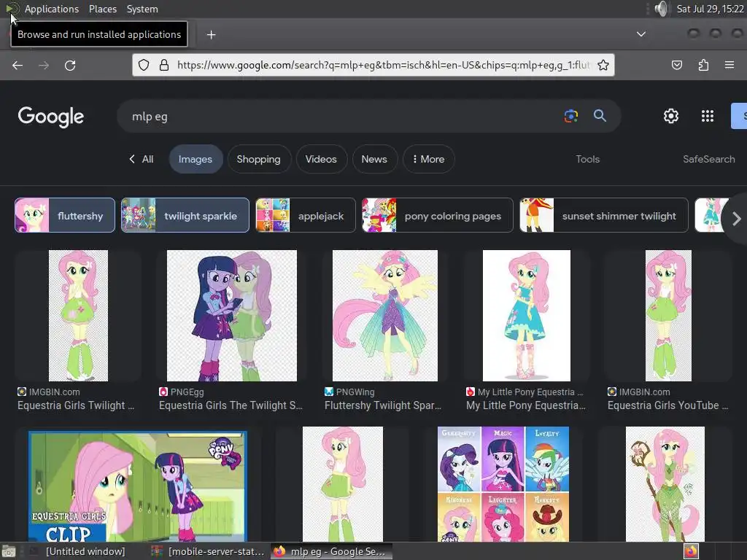Switch to Videos results
Image resolution: width=747 pixels, height=560 pixels.
click(x=321, y=159)
